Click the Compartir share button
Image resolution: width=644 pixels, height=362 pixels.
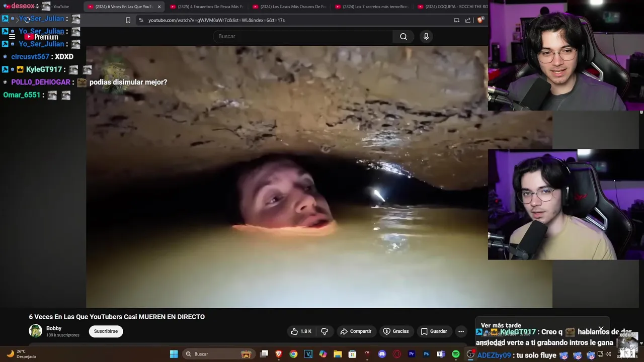point(356,331)
